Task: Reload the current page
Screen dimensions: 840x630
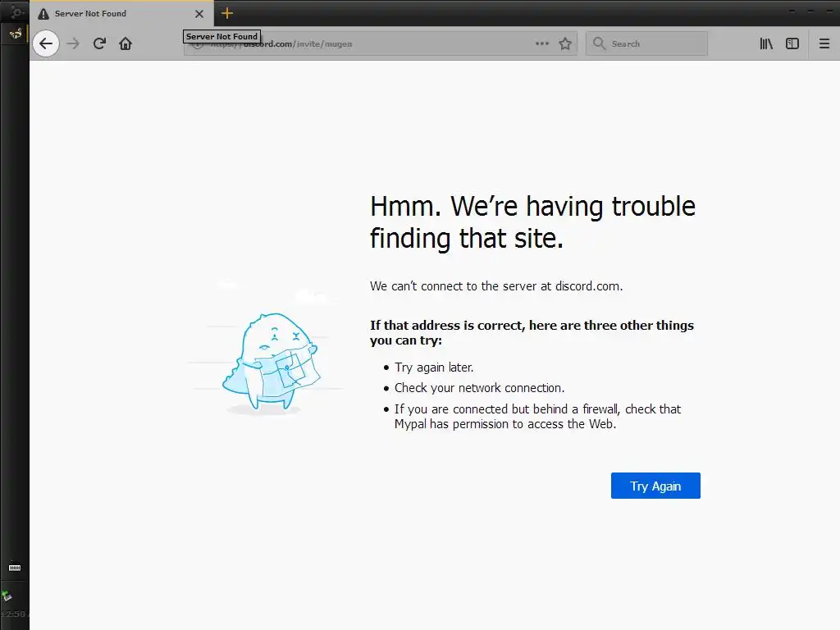Action: pos(99,43)
